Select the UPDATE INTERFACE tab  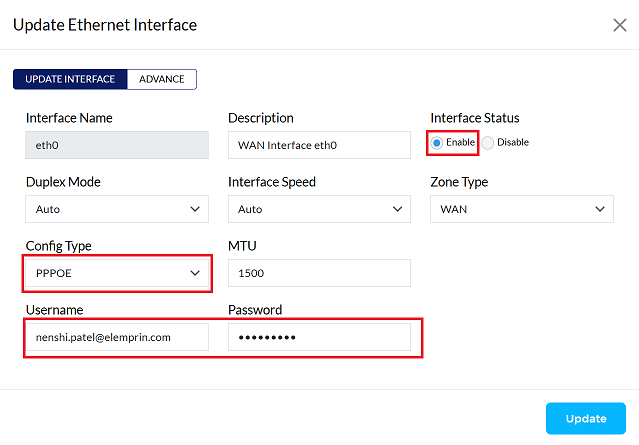[x=70, y=79]
